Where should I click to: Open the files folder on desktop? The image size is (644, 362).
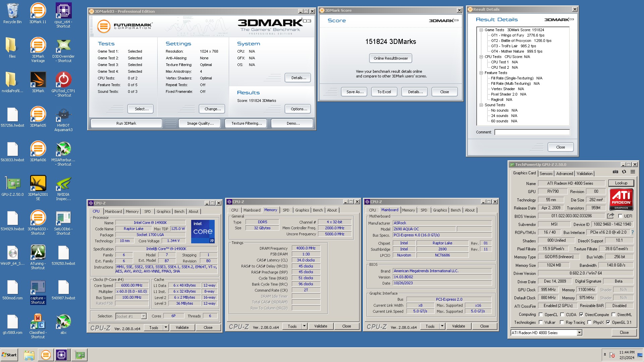[x=12, y=48]
